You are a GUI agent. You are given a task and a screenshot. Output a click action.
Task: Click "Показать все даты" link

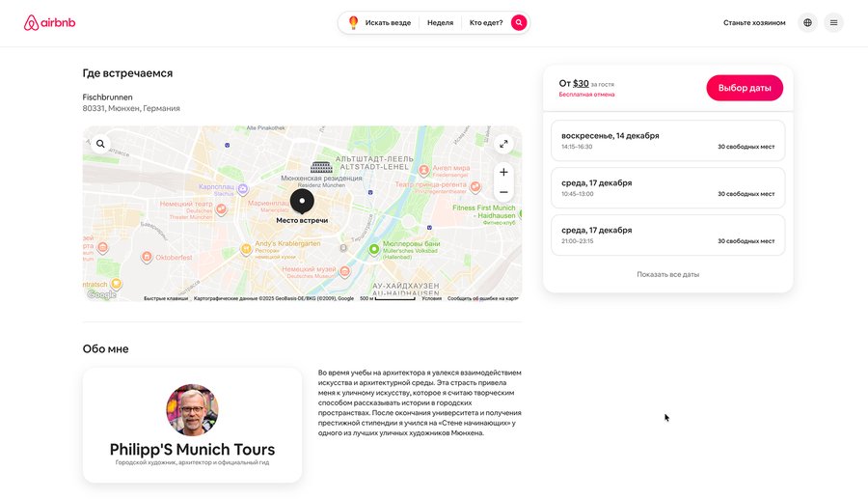tap(667, 274)
